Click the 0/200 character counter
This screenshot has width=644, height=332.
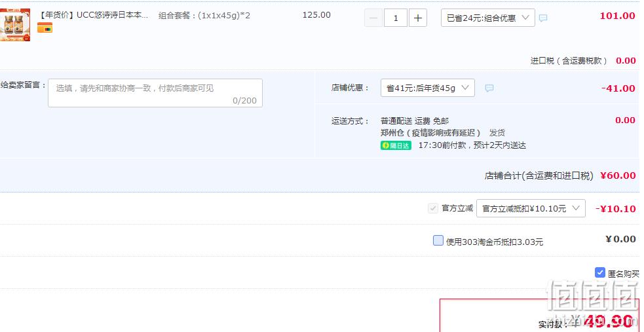click(x=244, y=101)
